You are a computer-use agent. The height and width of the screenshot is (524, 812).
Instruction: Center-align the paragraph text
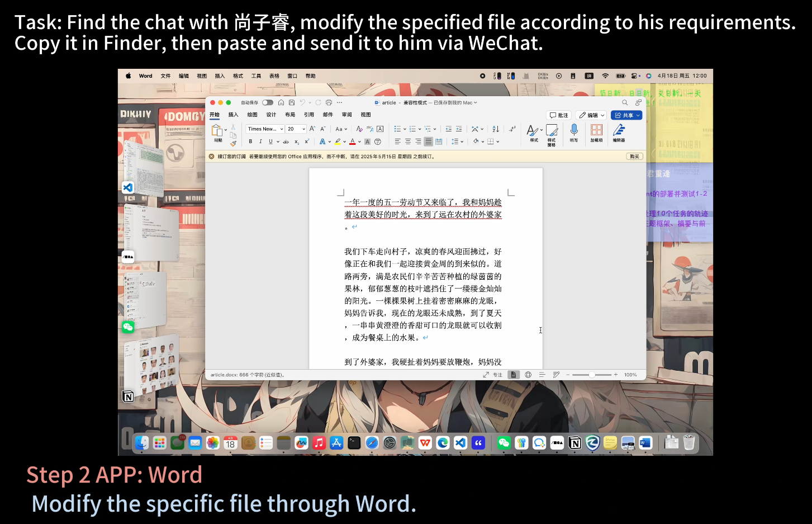click(408, 142)
